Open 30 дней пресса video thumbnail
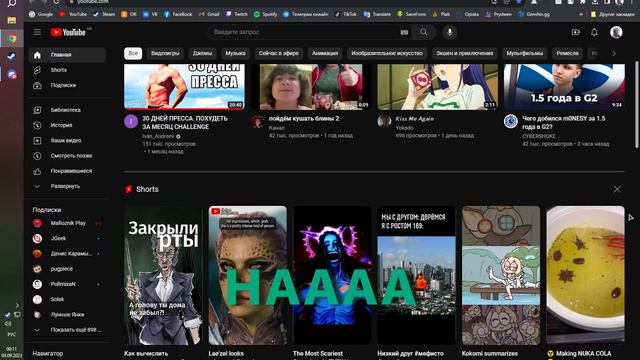This screenshot has height=360, width=640. [x=184, y=87]
